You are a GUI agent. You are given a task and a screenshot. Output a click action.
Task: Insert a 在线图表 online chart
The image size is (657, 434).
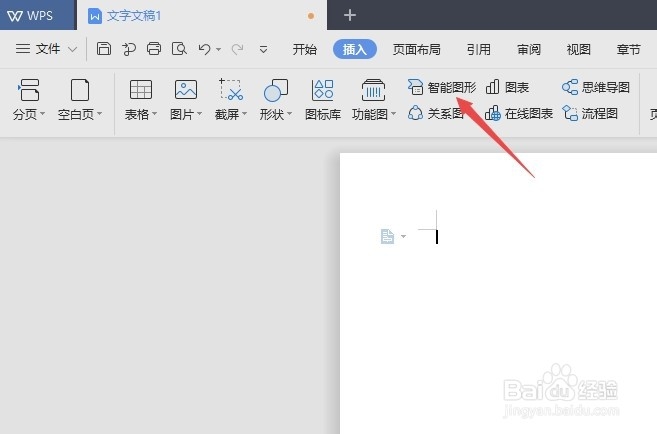[x=519, y=114]
